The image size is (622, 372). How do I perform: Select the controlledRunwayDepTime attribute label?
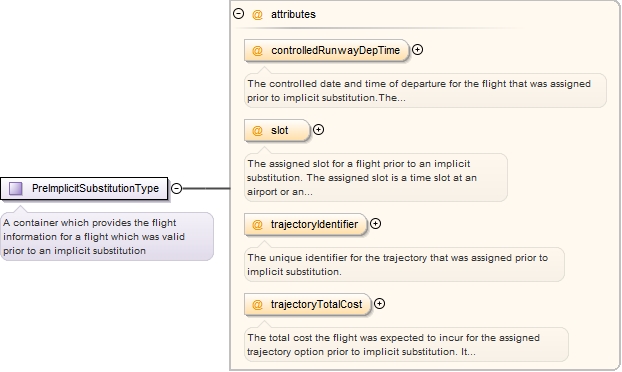click(336, 50)
